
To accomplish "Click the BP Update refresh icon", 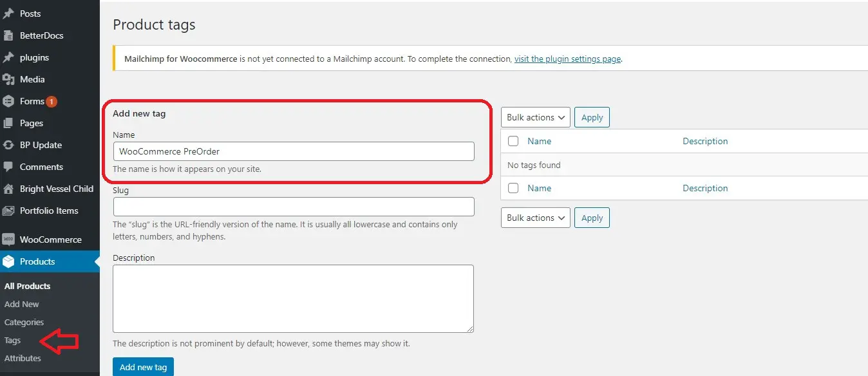I will pyautogui.click(x=8, y=145).
